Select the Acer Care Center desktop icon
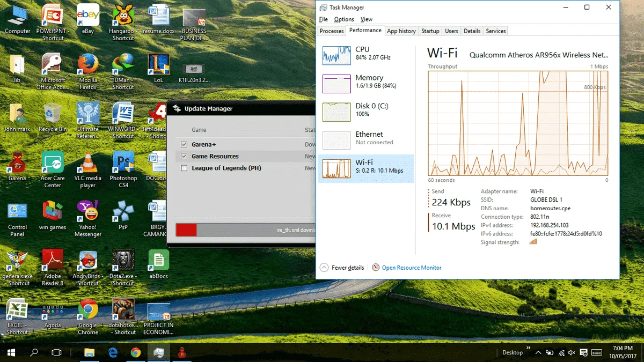This screenshot has width=644, height=362. click(x=53, y=169)
